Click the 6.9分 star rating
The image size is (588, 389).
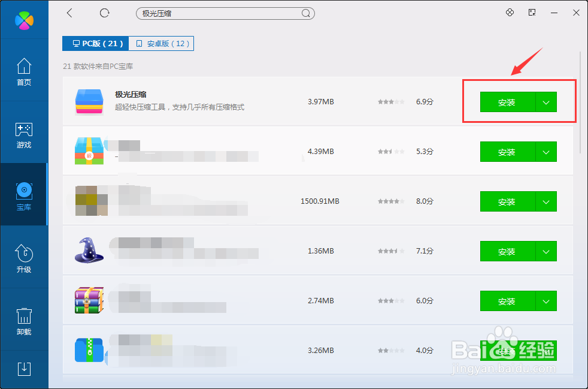click(x=391, y=102)
